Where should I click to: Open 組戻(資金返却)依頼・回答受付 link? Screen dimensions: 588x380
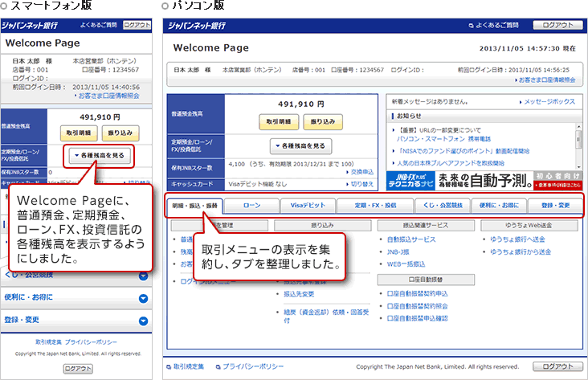(x=326, y=317)
